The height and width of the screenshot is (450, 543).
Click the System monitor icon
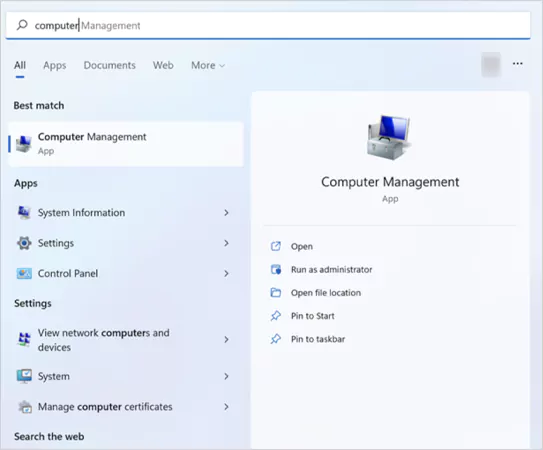(x=24, y=376)
